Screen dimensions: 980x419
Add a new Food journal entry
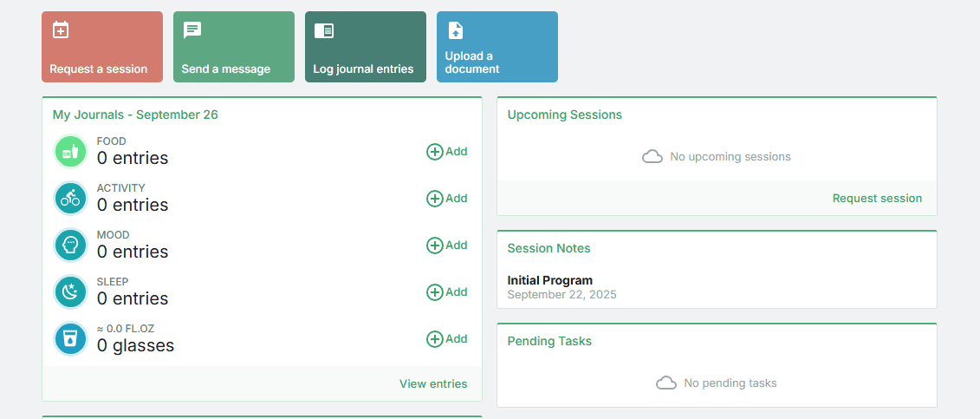pos(446,152)
